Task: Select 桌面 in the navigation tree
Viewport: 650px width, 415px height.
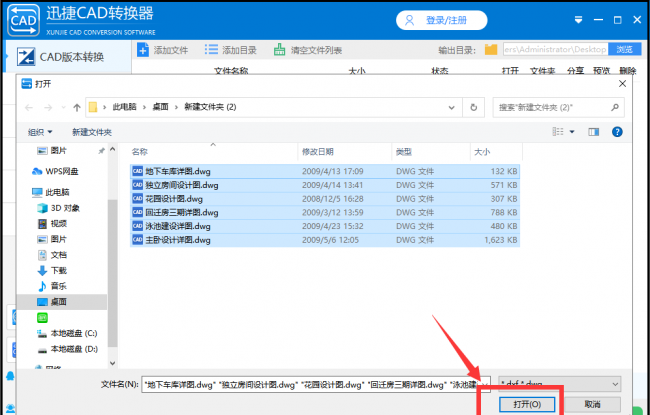Action: (62, 302)
